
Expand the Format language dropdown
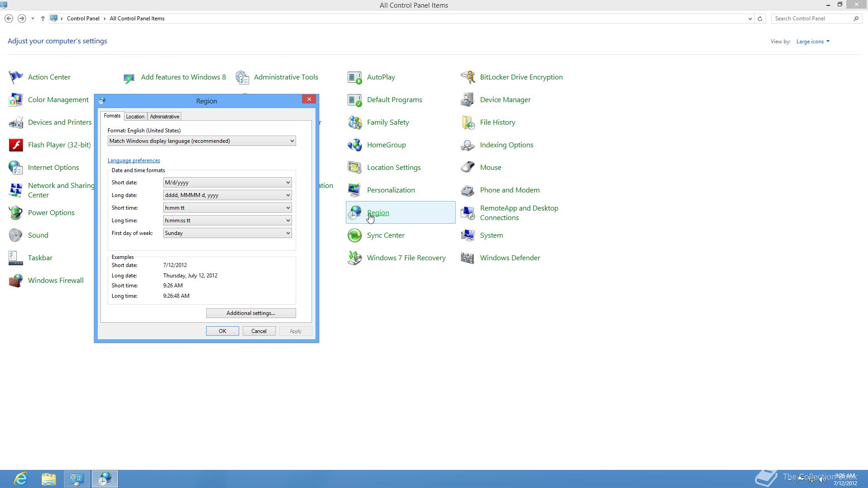click(202, 141)
